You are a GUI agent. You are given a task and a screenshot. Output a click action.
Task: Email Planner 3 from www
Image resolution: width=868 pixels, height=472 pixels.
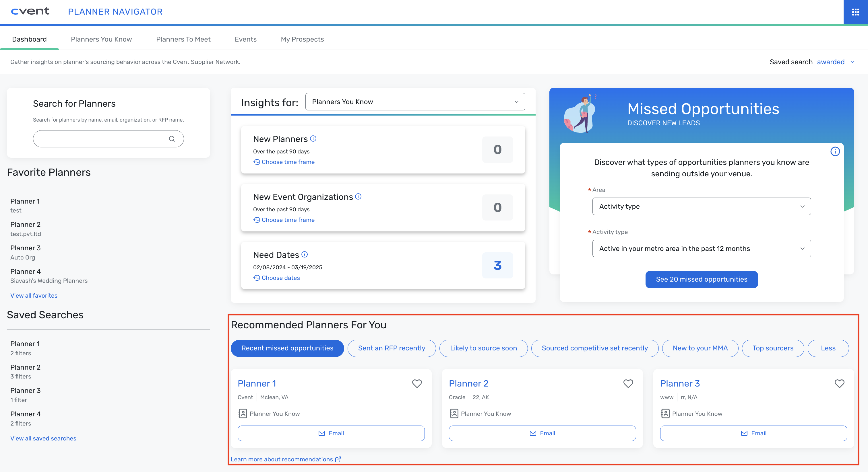coord(754,433)
